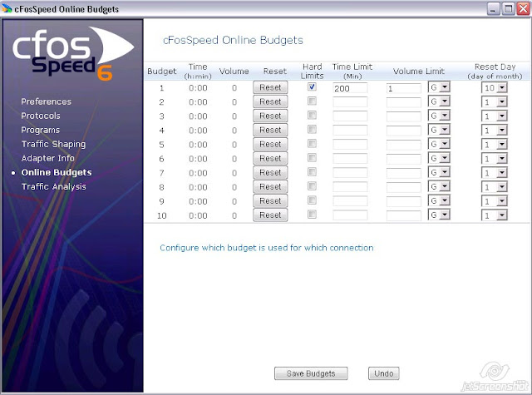The width and height of the screenshot is (532, 395).
Task: Open Traffic Analysis page
Action: point(53,187)
